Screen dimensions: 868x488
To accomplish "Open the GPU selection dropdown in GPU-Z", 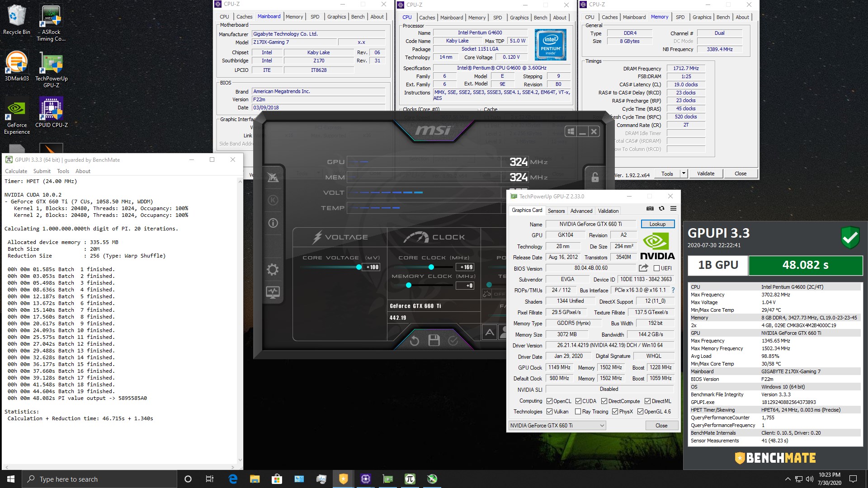I will (x=557, y=425).
